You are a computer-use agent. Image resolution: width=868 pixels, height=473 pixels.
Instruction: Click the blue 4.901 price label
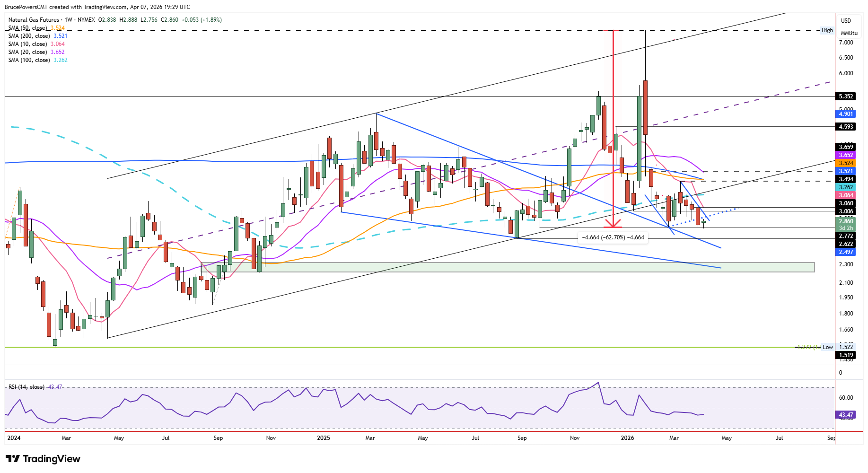tap(846, 114)
